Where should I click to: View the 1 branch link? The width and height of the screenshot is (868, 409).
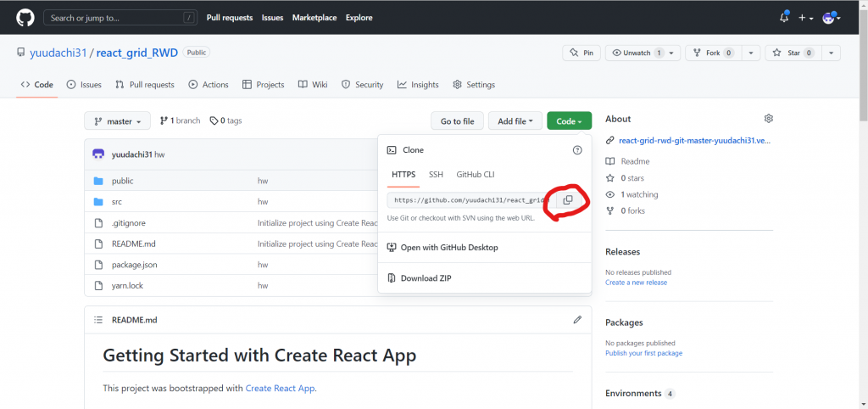180,120
